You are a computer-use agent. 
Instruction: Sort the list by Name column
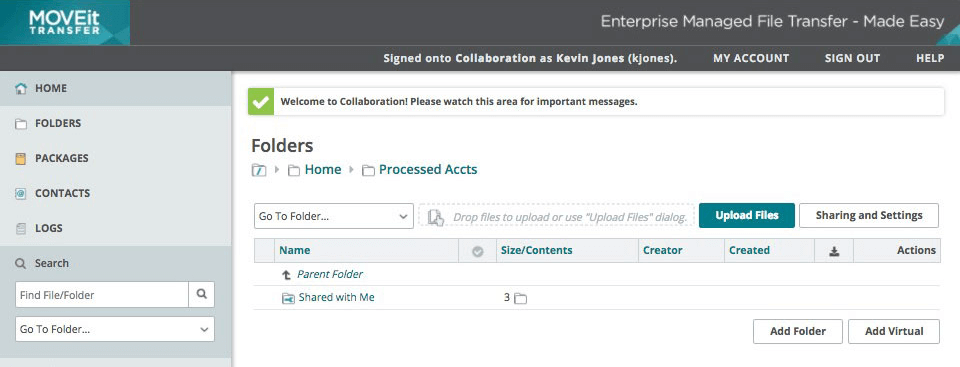click(x=294, y=250)
